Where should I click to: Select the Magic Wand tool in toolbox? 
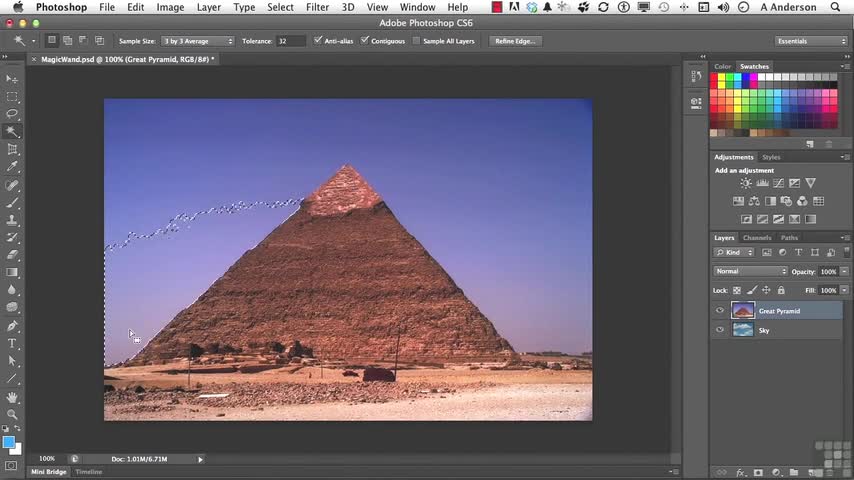[11, 131]
